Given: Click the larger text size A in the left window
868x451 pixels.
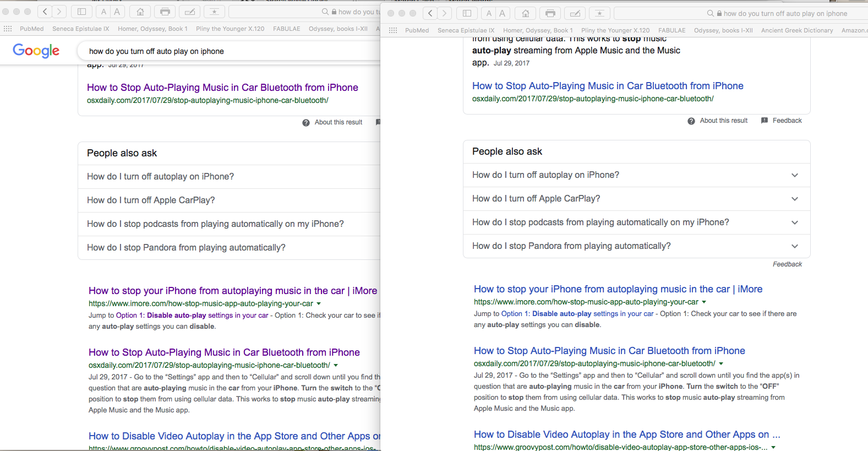Looking at the screenshot, I should (117, 12).
